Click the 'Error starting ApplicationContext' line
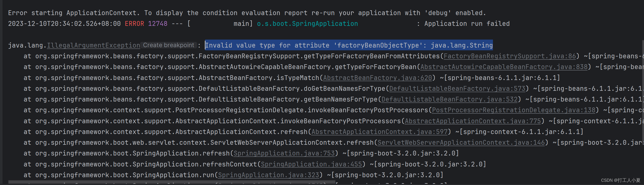 [247, 13]
